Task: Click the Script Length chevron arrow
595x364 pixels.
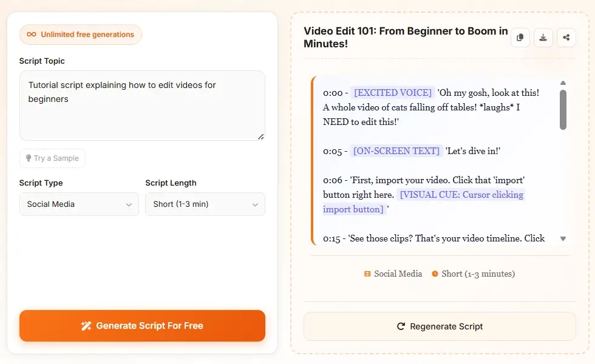Action: tap(255, 205)
